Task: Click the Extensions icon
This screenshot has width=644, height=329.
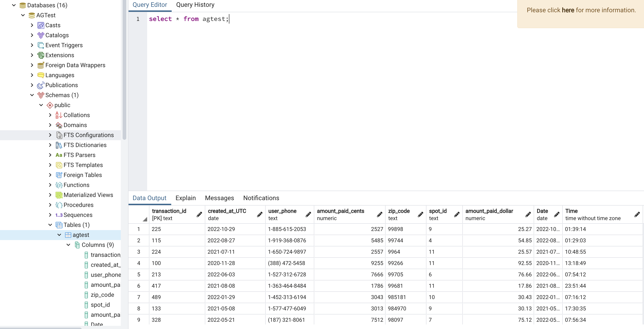Action: pos(40,55)
